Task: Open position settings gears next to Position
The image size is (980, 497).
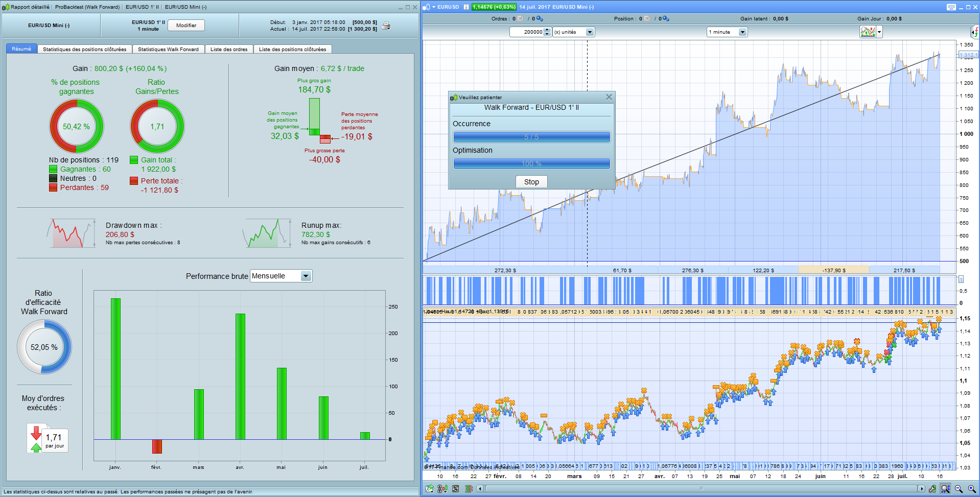Action: point(666,18)
